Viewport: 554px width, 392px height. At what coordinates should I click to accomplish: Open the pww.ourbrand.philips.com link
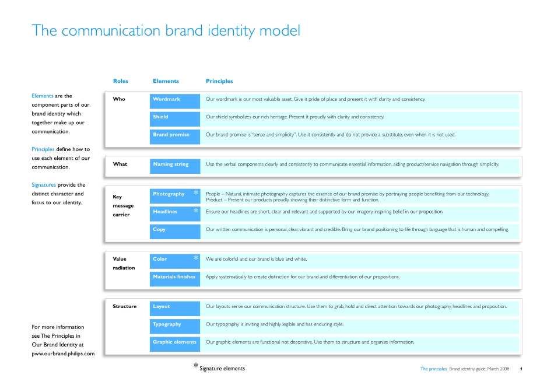pyautogui.click(x=63, y=353)
